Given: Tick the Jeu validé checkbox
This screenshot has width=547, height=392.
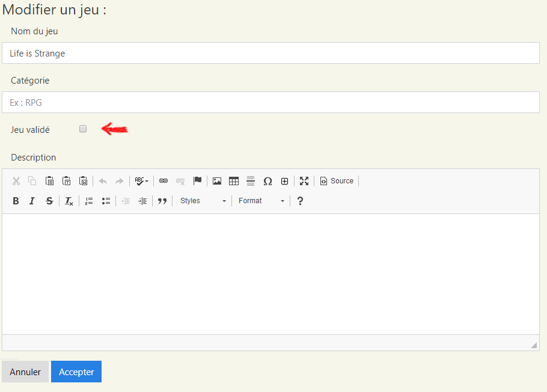Looking at the screenshot, I should tap(83, 129).
